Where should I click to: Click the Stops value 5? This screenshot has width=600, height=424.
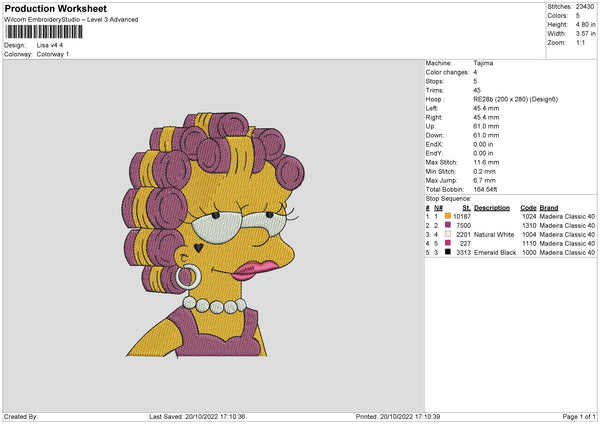tap(475, 81)
